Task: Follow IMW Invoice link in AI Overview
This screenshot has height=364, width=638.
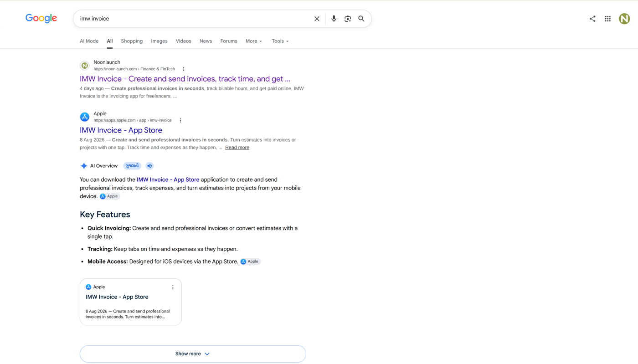Action: [x=168, y=179]
